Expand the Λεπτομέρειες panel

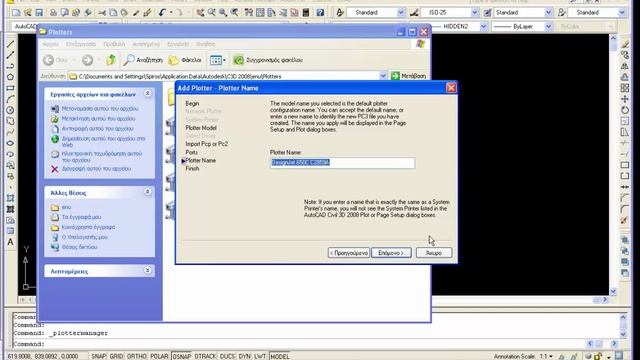[x=148, y=271]
